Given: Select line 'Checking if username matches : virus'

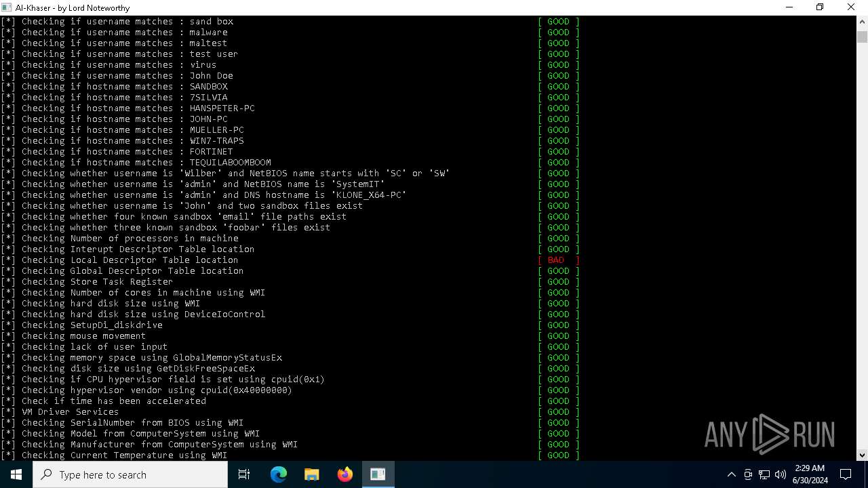Looking at the screenshot, I should click(108, 64).
